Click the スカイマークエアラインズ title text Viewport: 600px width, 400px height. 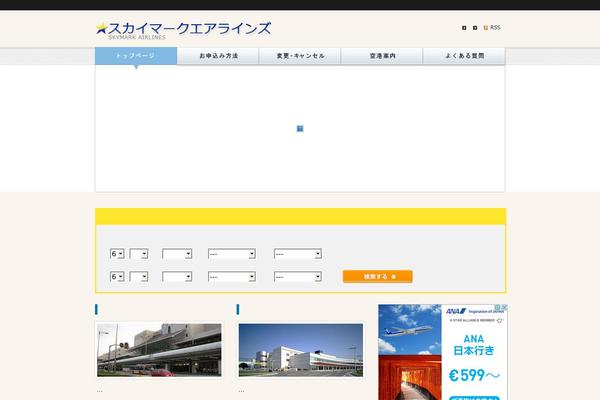pos(190,28)
